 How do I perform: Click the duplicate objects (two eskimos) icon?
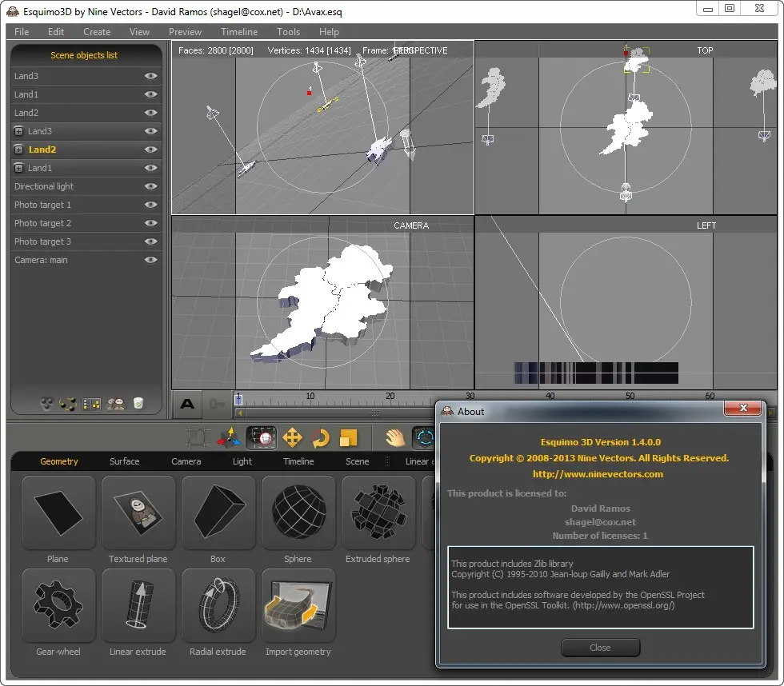click(x=116, y=404)
